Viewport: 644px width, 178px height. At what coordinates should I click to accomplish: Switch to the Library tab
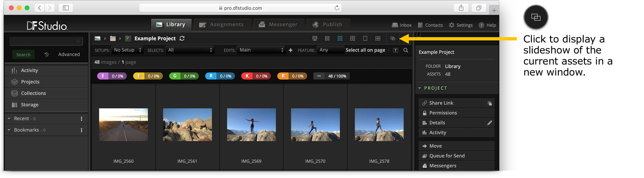tap(171, 24)
